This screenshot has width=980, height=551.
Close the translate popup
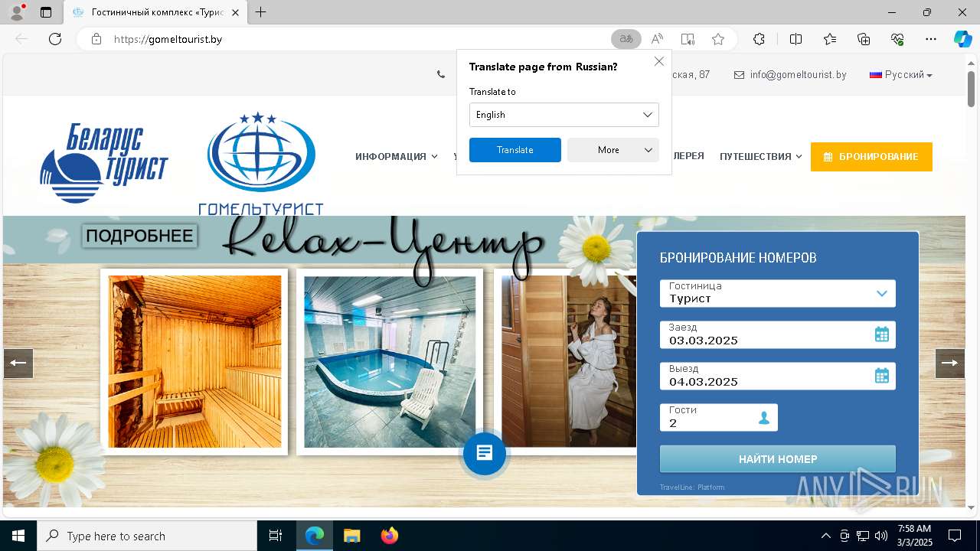[659, 61]
